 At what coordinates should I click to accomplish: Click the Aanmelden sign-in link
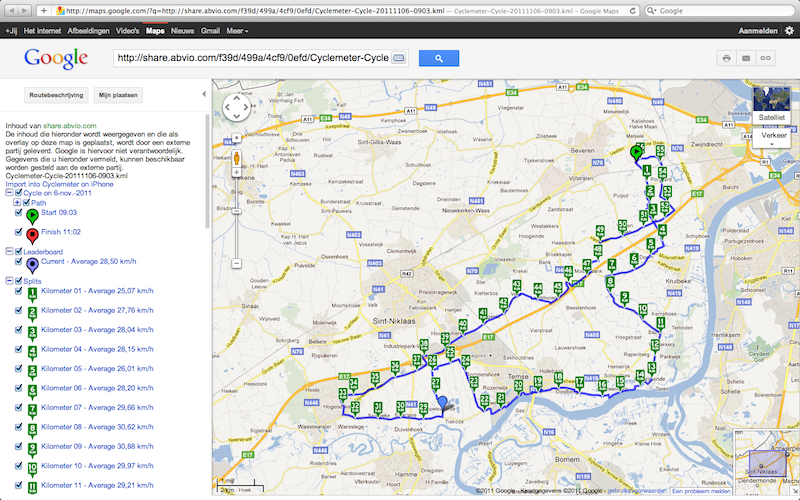tap(758, 31)
